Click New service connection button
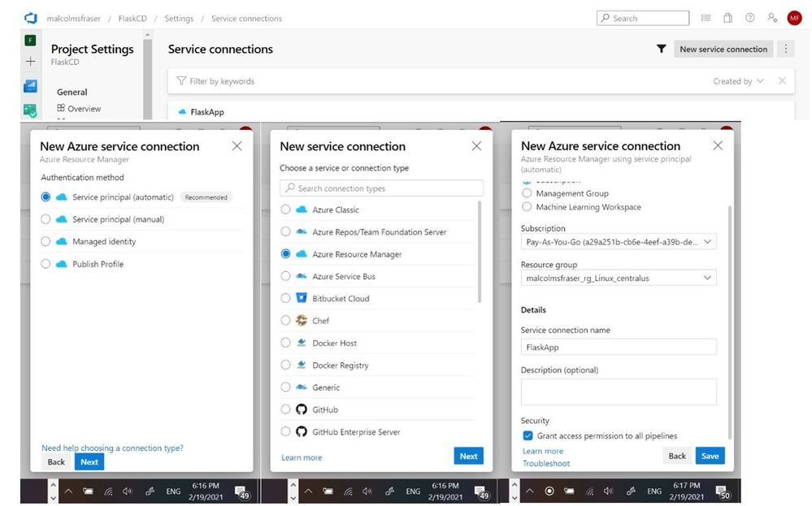812x506 pixels. pos(723,49)
